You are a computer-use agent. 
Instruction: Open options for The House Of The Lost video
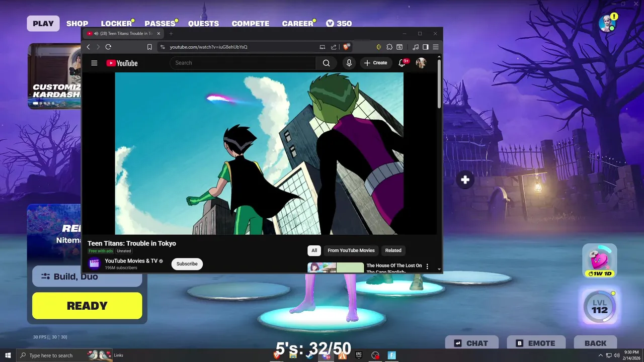427,266
